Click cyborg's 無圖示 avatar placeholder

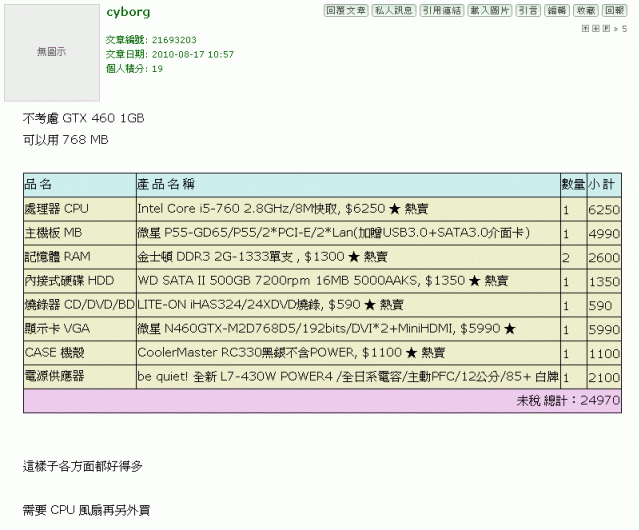tap(52, 53)
